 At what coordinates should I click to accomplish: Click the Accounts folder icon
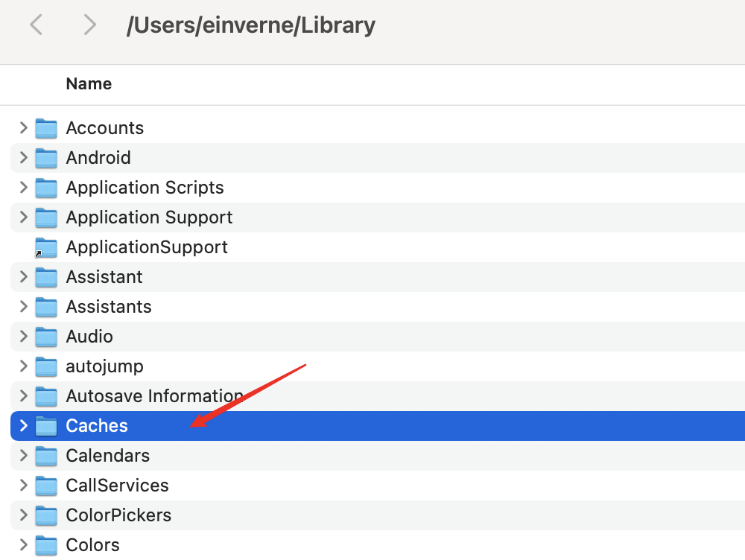tap(46, 128)
